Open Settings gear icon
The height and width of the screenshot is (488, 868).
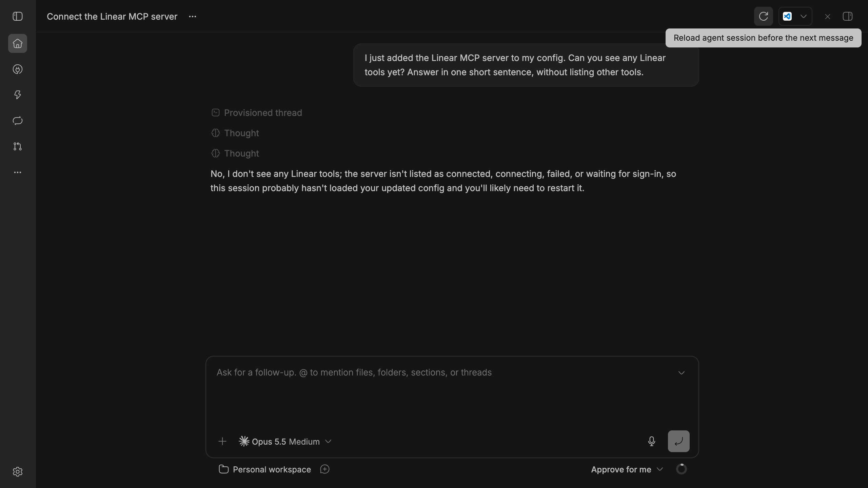[18, 472]
